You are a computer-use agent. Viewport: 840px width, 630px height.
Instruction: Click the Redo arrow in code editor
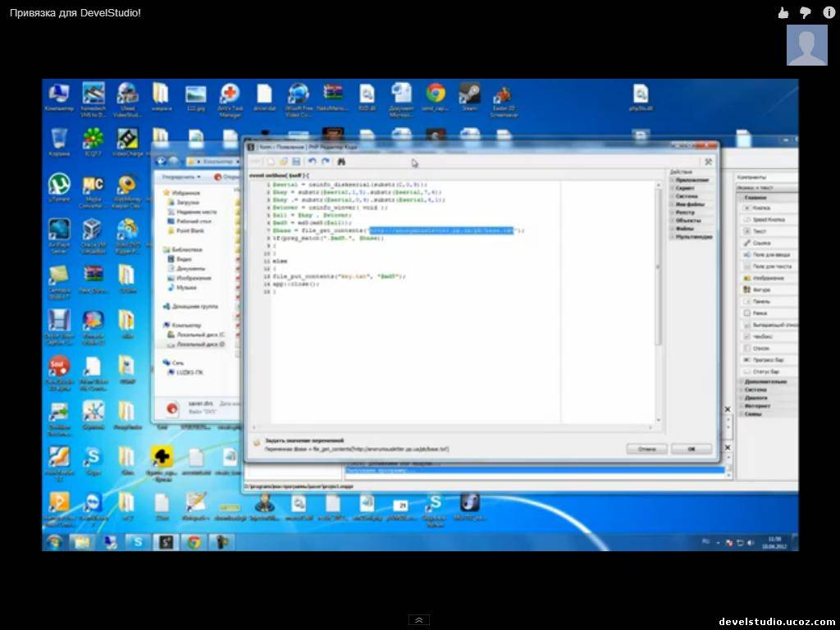(326, 162)
